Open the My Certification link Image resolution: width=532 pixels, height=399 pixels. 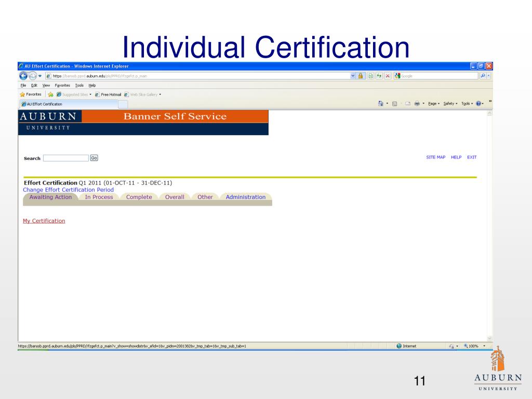click(44, 221)
